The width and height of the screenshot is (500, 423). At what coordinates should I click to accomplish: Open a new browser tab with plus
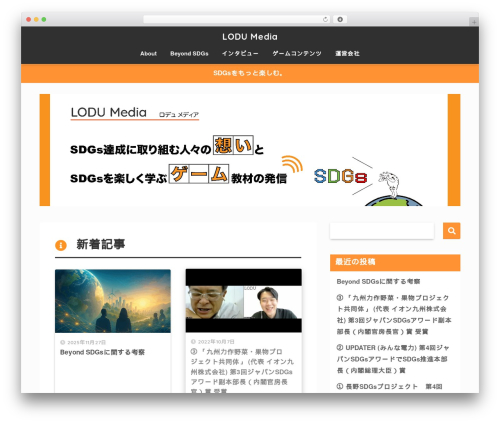474,22
